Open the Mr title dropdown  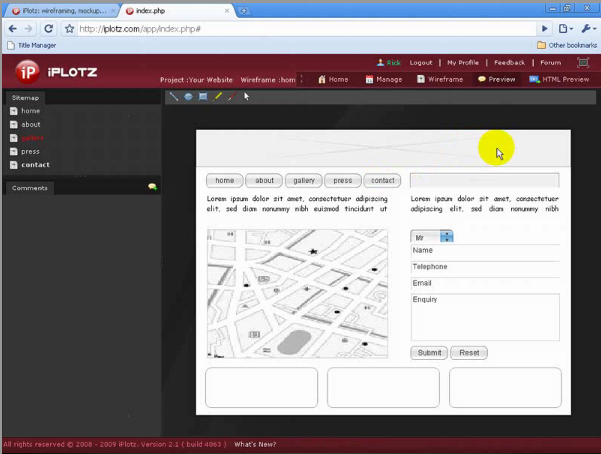[x=446, y=237]
